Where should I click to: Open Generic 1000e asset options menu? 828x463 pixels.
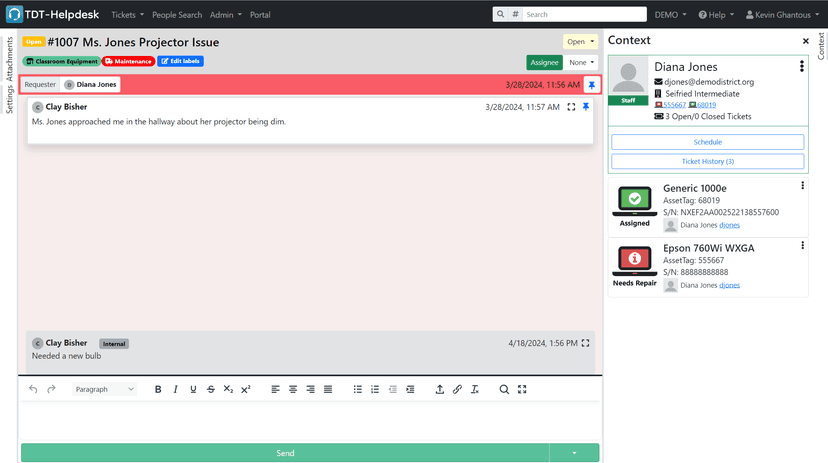tap(802, 185)
